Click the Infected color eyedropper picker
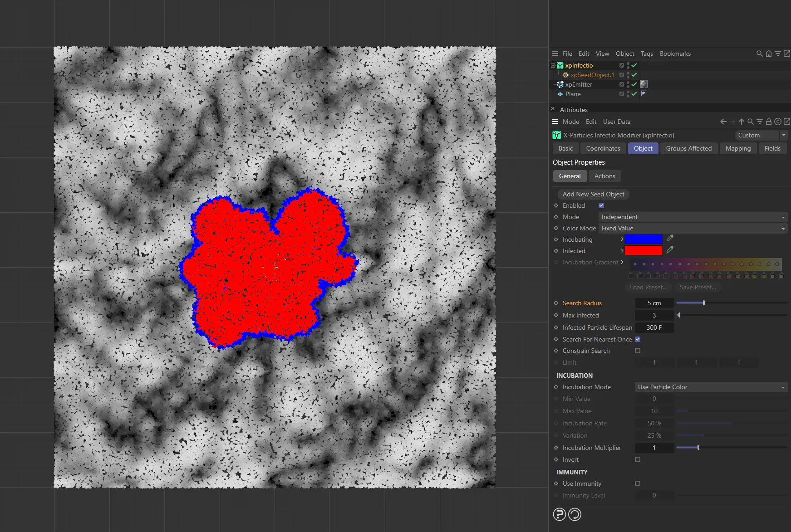Screen dimensions: 791x532 click(x=670, y=250)
